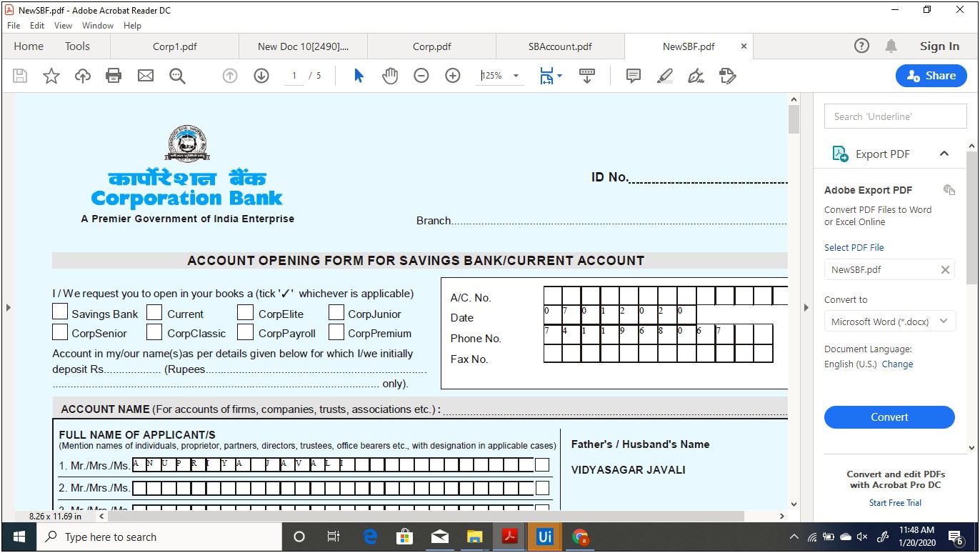Click the Start Free Trial link
This screenshot has height=553, width=980.
[x=895, y=503]
